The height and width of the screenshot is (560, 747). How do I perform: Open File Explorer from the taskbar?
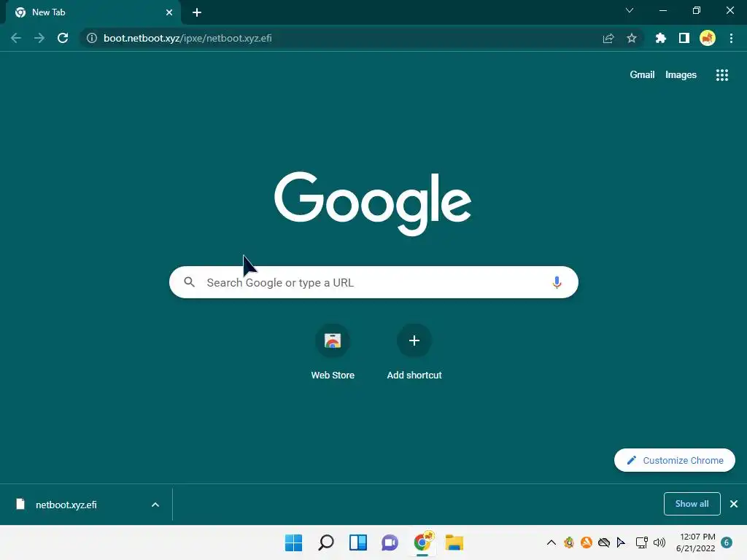(454, 542)
